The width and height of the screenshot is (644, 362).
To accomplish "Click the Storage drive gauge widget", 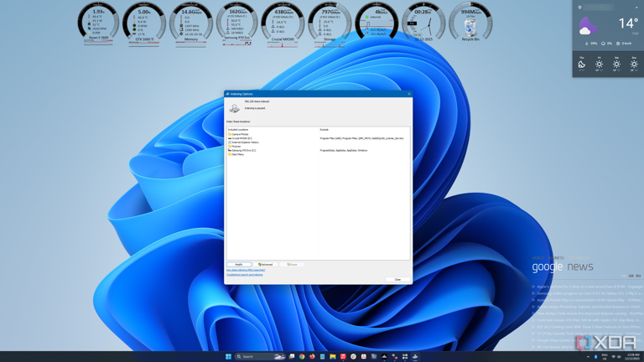I will 330,22.
